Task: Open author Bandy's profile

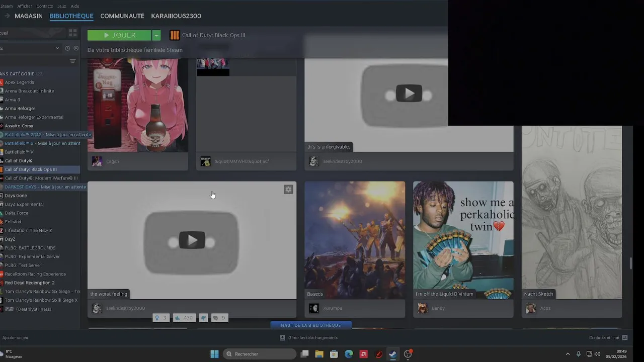Action: tap(438, 308)
